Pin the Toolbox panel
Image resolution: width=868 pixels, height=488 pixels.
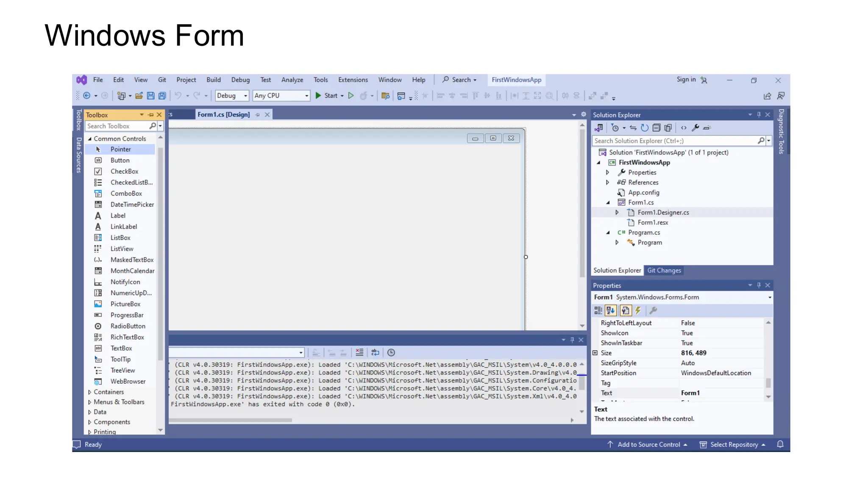click(151, 115)
